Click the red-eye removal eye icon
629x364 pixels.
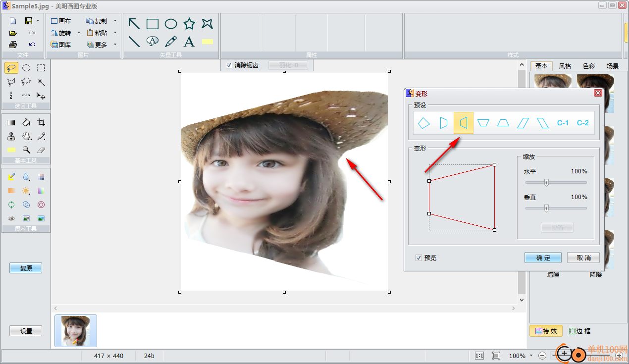[x=11, y=218]
